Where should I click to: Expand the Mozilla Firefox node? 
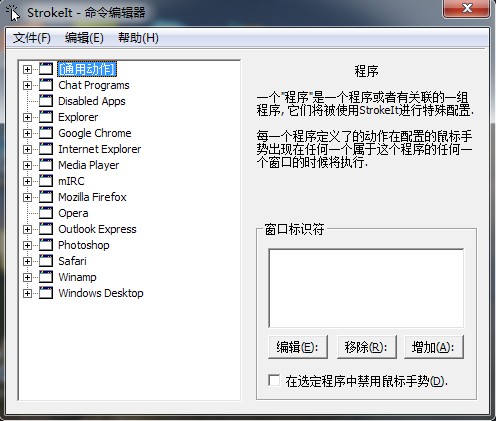click(27, 197)
